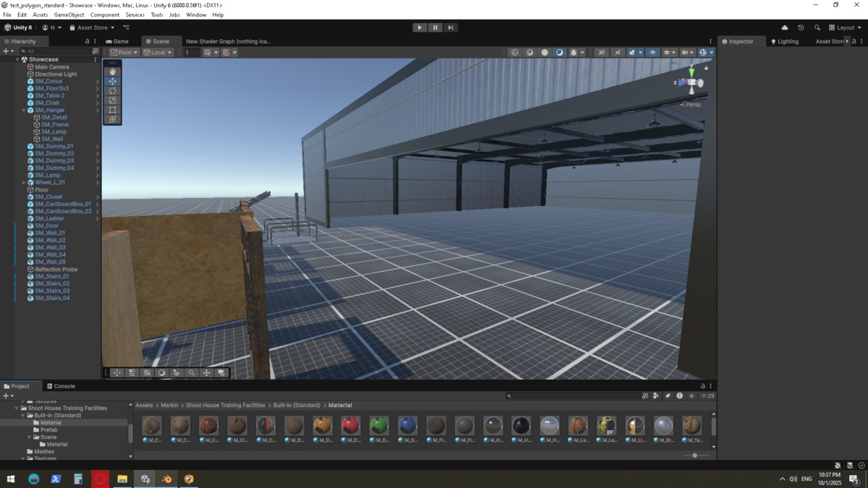Viewport: 868px width, 488px height.
Task: Click the Pause button
Action: coord(435,27)
